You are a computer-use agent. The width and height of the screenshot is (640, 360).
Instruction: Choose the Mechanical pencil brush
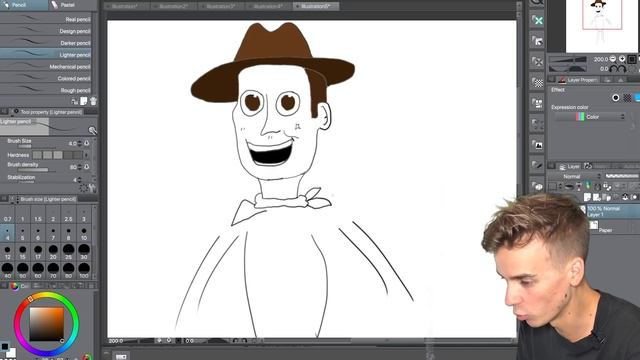(x=46, y=66)
